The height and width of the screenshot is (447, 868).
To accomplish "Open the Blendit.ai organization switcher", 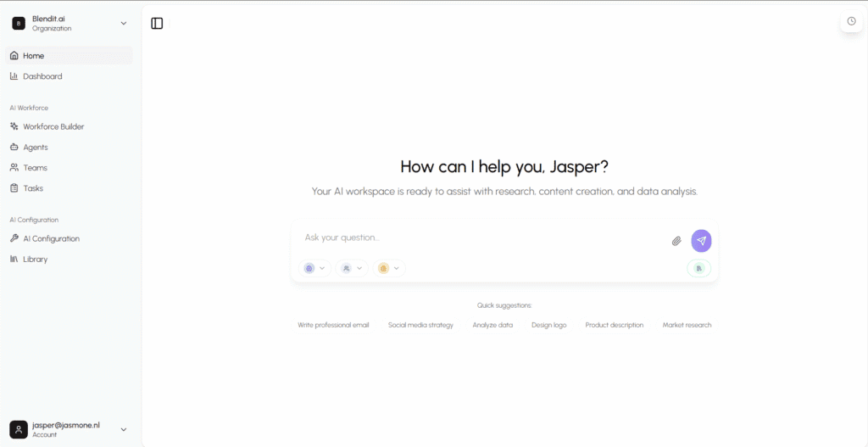I will [x=70, y=23].
